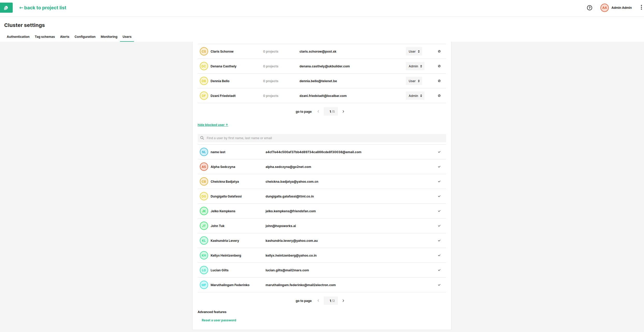Image resolution: width=644 pixels, height=332 pixels.
Task: Click the Hopsworks logo icon
Action: pos(6,8)
